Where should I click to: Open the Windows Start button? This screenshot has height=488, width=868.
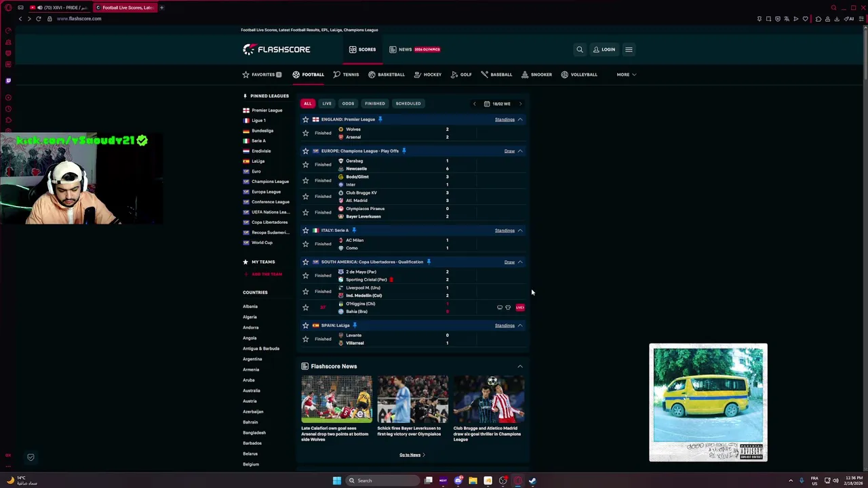(x=337, y=481)
